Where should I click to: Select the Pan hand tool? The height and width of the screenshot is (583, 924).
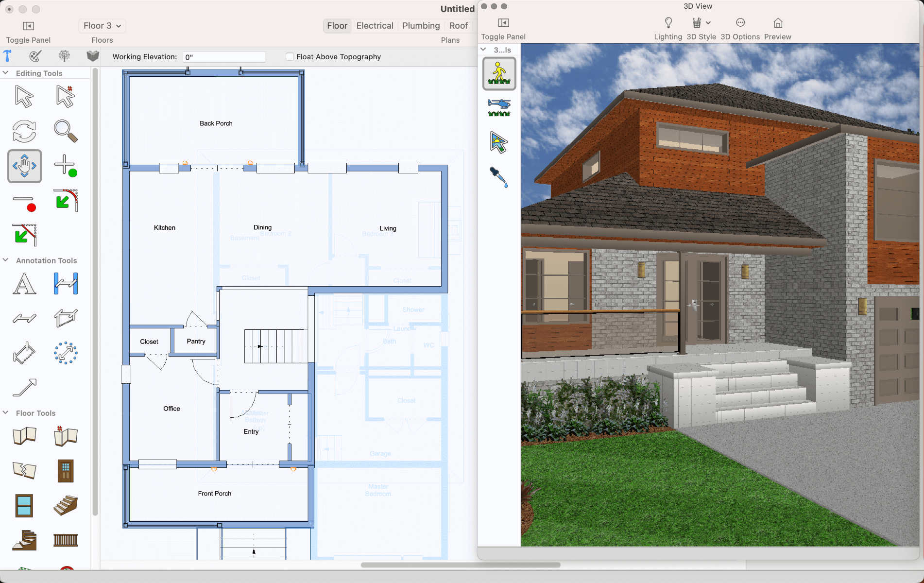[x=24, y=166]
